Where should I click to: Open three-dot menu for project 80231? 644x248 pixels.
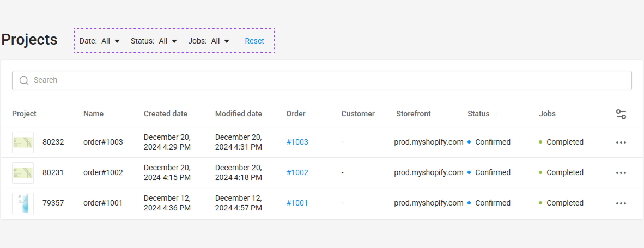(x=621, y=173)
